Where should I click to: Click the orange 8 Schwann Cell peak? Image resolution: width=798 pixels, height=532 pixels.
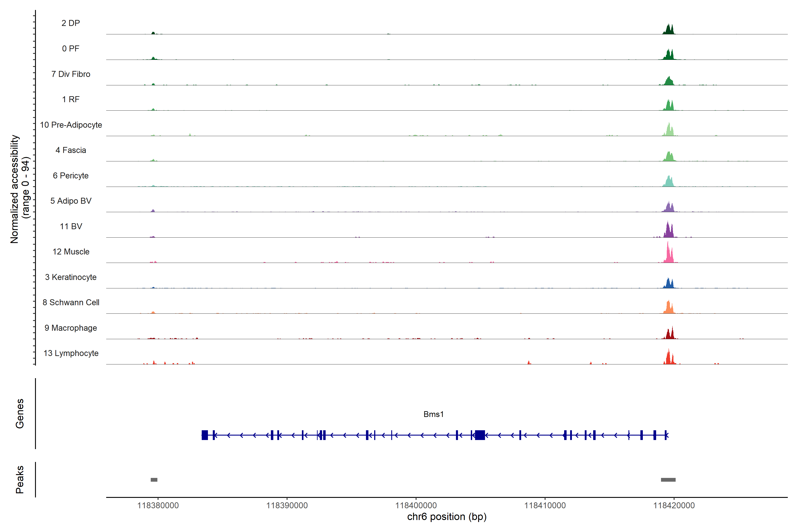coord(668,308)
